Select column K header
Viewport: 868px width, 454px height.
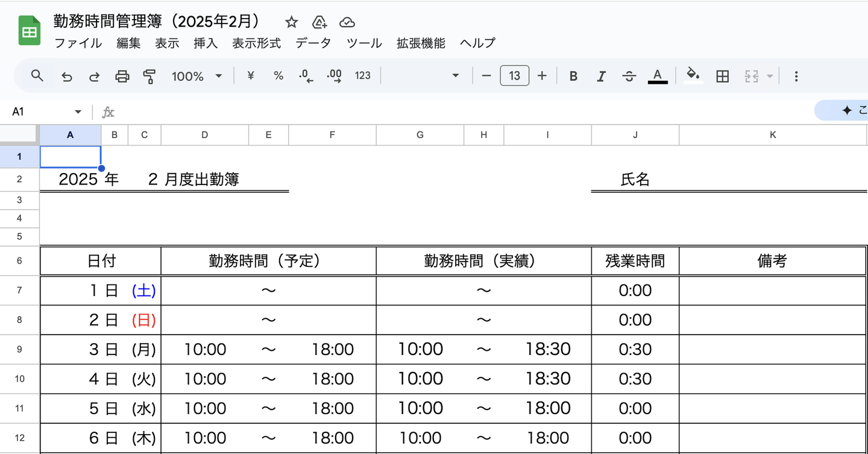pos(773,135)
